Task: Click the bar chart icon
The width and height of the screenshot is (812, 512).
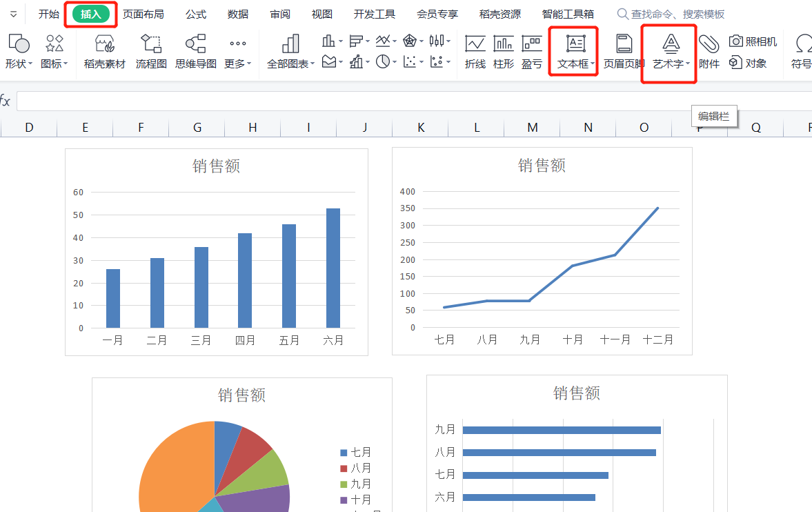Action: [x=356, y=41]
